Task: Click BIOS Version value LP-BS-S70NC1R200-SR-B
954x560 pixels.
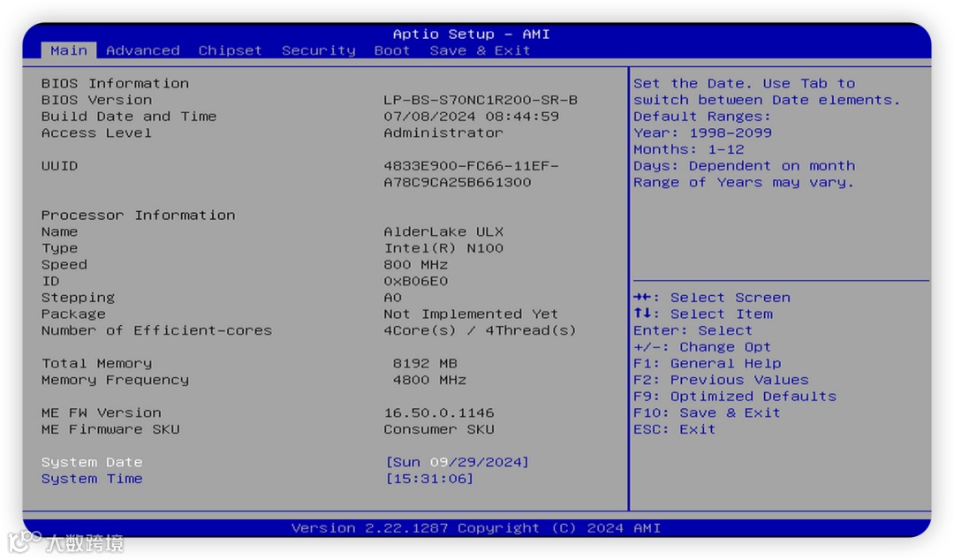Action: pos(481,100)
